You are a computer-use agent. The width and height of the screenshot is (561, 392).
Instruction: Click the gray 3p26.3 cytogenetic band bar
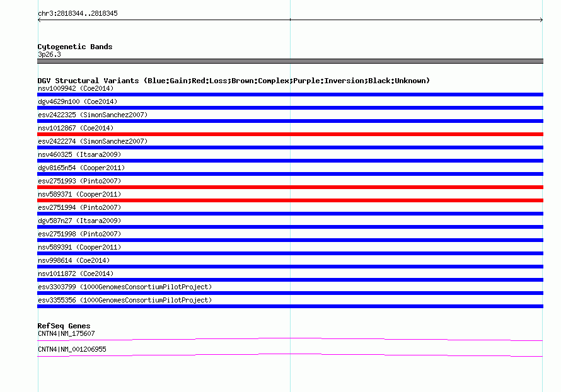[x=290, y=61]
